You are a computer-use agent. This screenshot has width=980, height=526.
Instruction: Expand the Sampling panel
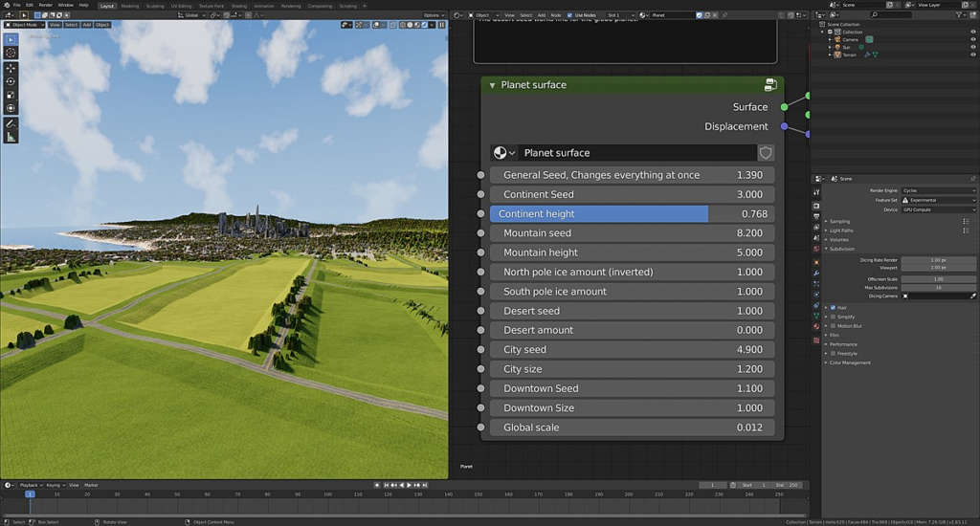click(x=839, y=221)
